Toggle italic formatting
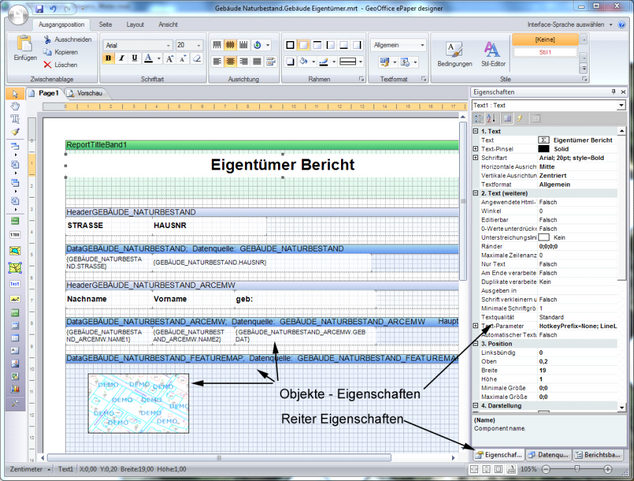 pos(121,60)
